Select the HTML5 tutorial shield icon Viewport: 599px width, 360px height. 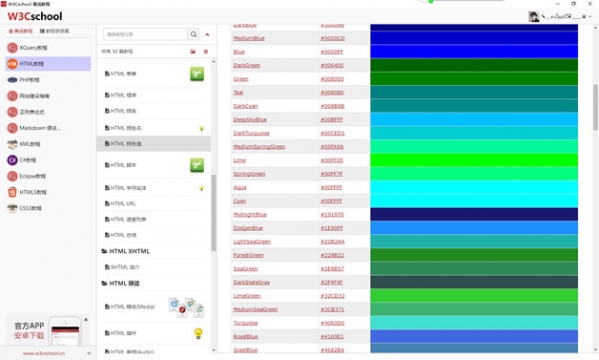pos(12,192)
